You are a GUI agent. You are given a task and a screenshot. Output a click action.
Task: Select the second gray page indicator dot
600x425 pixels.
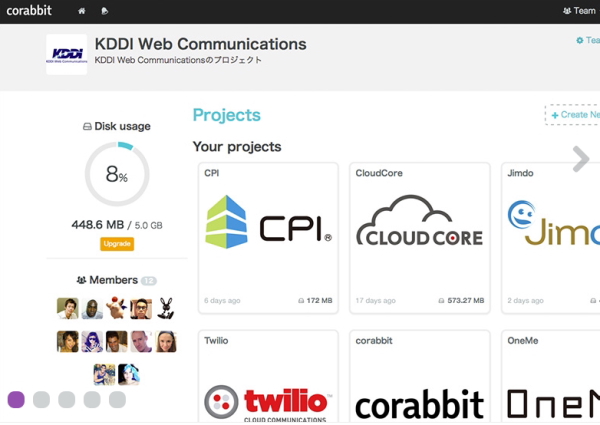[x=66, y=400]
